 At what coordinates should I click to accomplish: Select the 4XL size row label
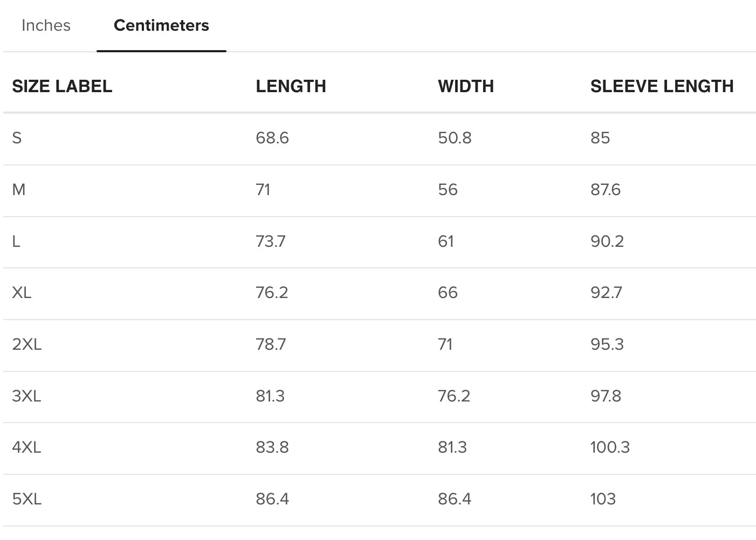(27, 447)
